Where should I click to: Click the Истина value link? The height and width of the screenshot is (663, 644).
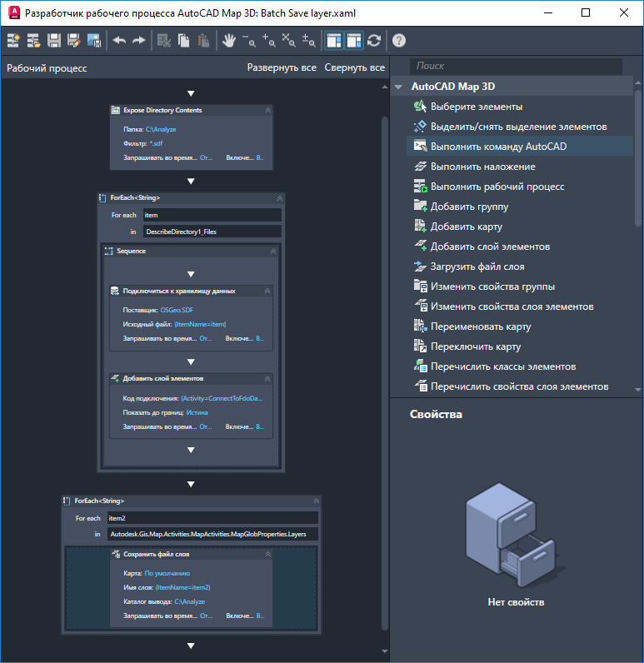197,412
